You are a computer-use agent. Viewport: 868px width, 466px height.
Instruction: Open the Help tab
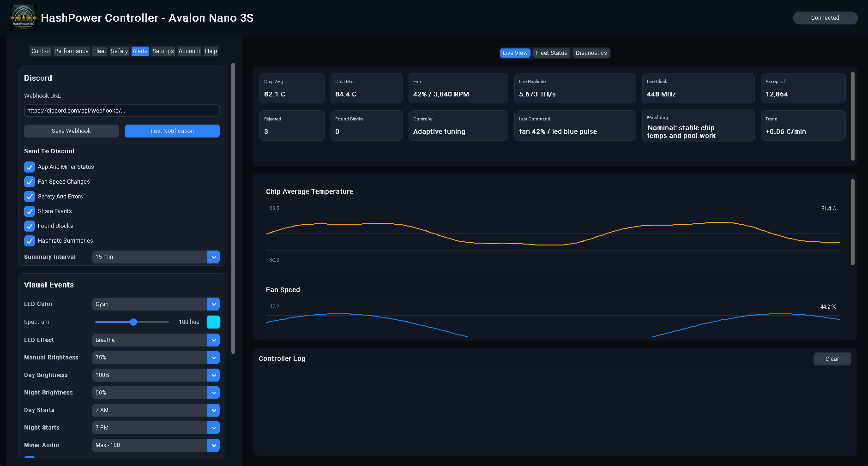coord(211,51)
